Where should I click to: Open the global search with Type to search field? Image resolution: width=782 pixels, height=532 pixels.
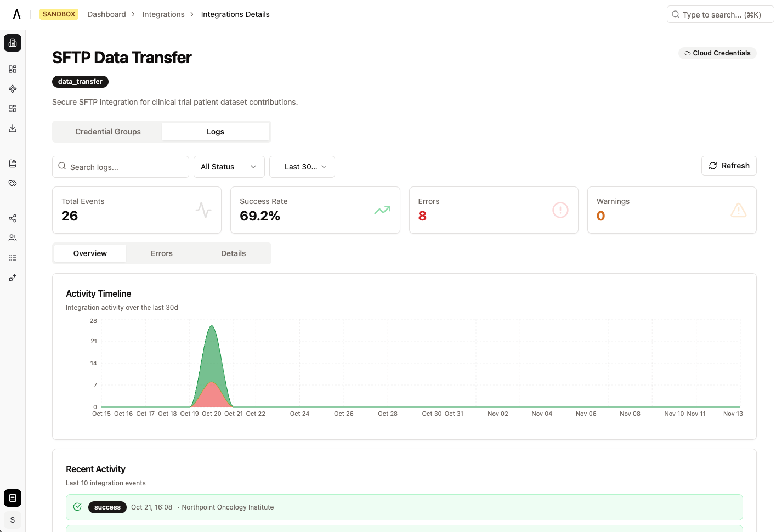click(719, 14)
